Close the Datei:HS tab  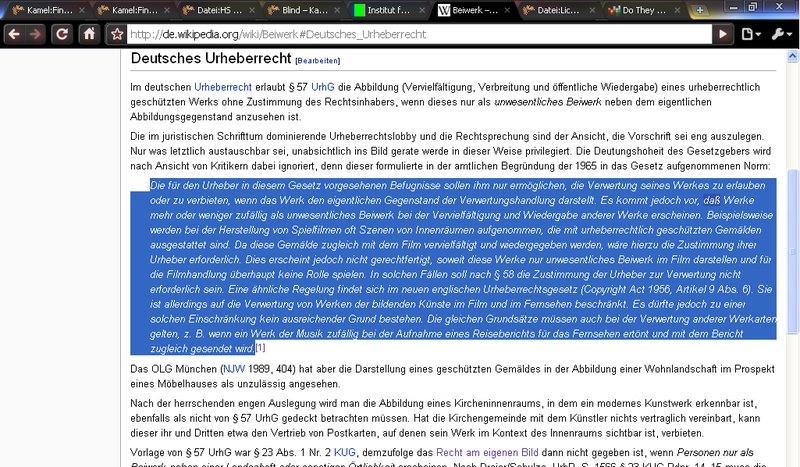tap(252, 10)
